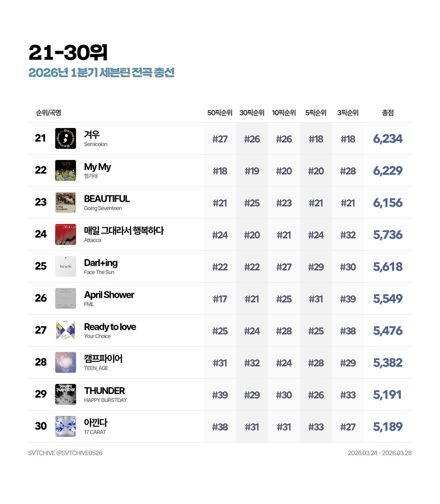440x504 pixels.
Task: Click the Your Choice album cover
Action: point(66,330)
